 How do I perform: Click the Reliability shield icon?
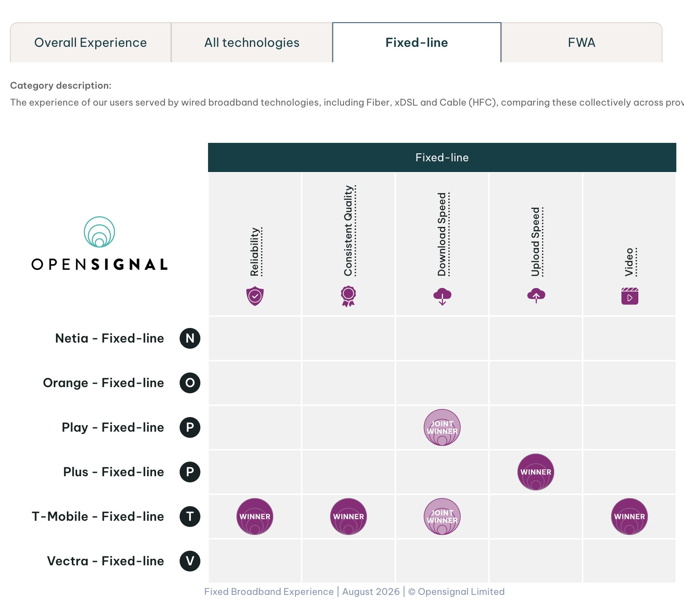[x=255, y=296]
